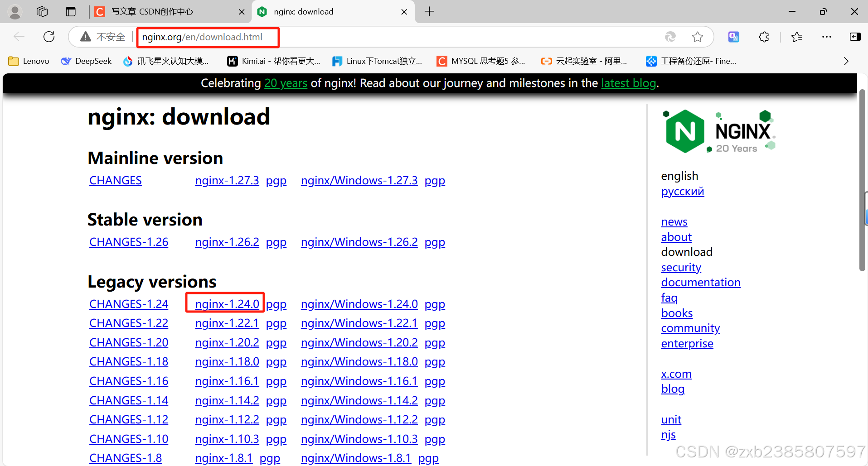Click the address bar URL nginx.org/en/download.html
Screen dimensions: 868x466
click(x=202, y=37)
